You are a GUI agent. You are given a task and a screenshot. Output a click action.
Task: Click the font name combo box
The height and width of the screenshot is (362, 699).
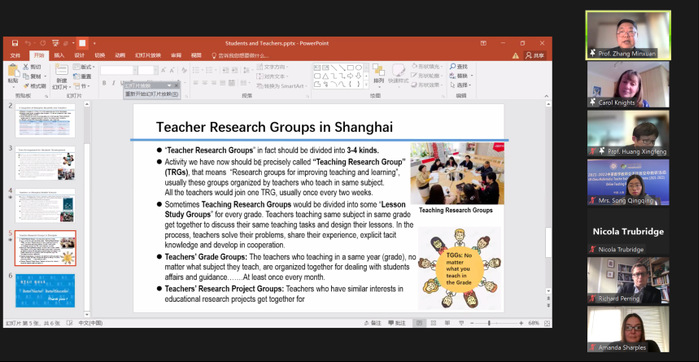click(x=118, y=70)
